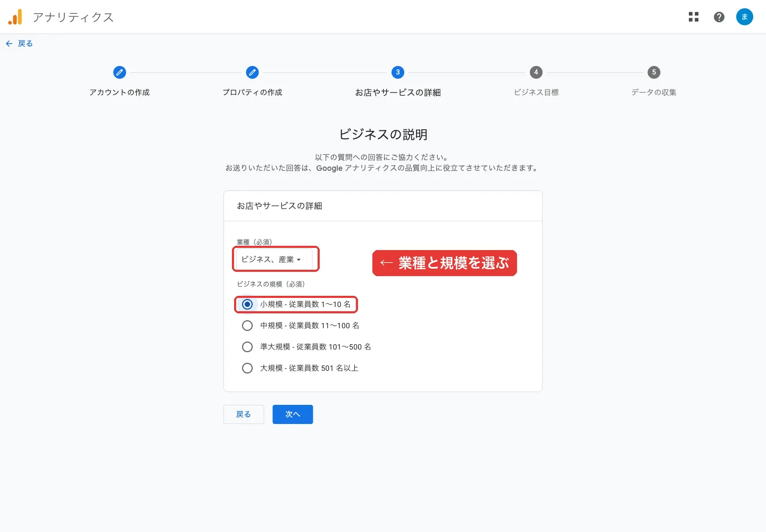
Task: Select 中規模 - 従業員数 11〜100 名 radio button
Action: (247, 326)
